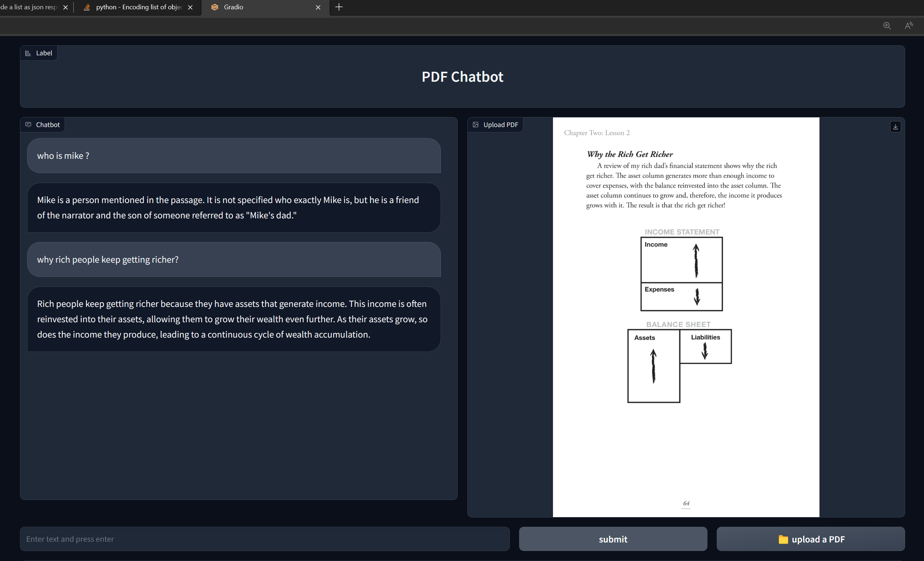Viewport: 924px width, 561px height.
Task: Click the Stack Overflow favicon on the python tab
Action: (x=87, y=7)
